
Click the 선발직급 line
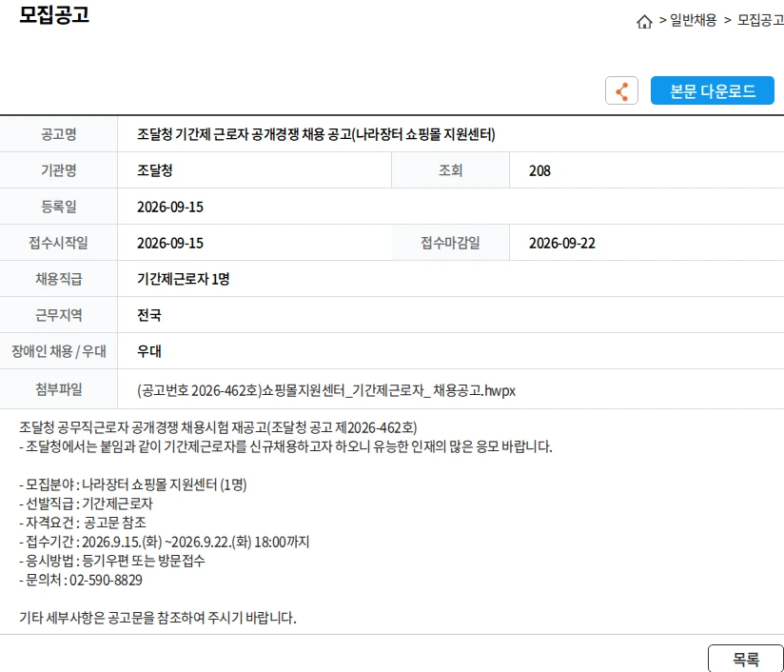tap(86, 504)
